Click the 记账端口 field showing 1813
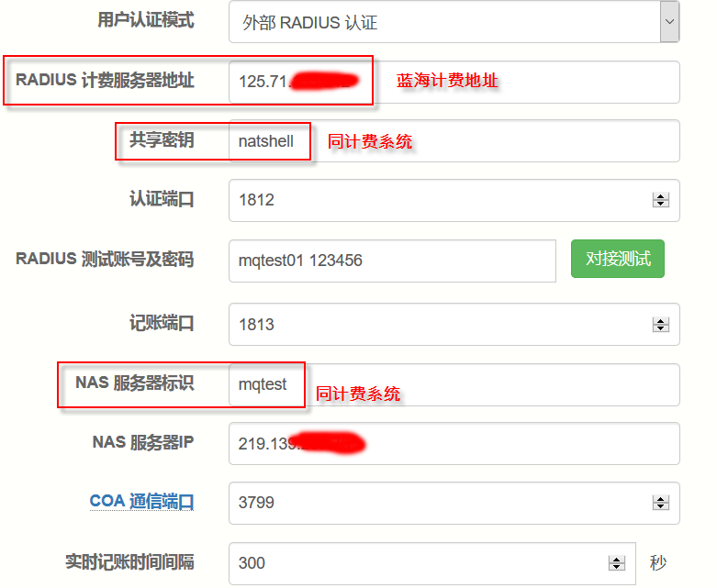 coord(441,325)
